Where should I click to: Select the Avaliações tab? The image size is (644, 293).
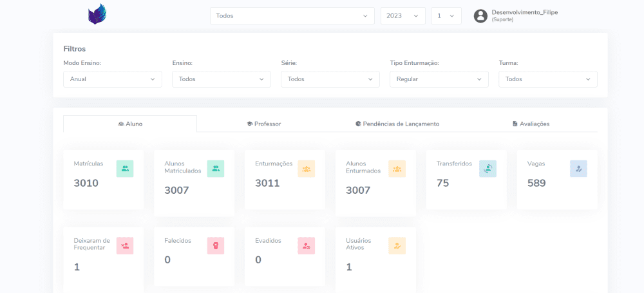point(531,124)
